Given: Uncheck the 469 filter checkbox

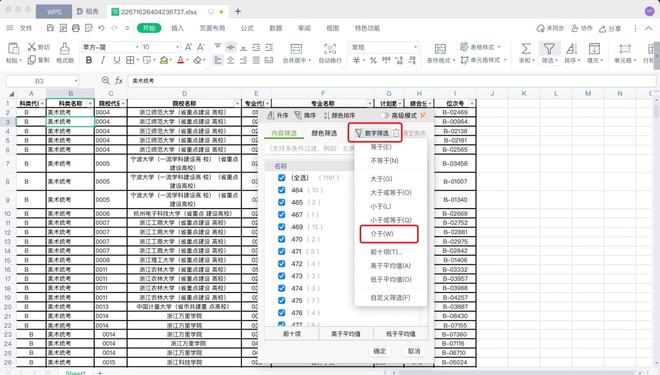Looking at the screenshot, I should click(x=282, y=226).
